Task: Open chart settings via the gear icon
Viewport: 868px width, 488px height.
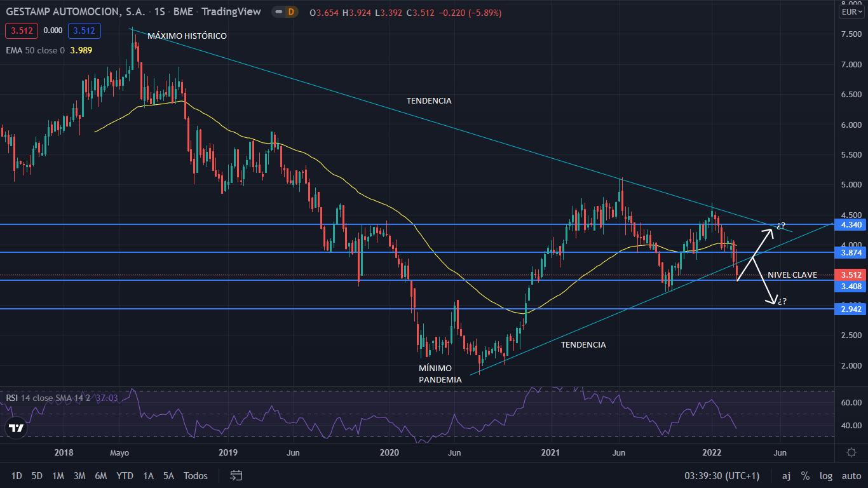Action: point(850,451)
